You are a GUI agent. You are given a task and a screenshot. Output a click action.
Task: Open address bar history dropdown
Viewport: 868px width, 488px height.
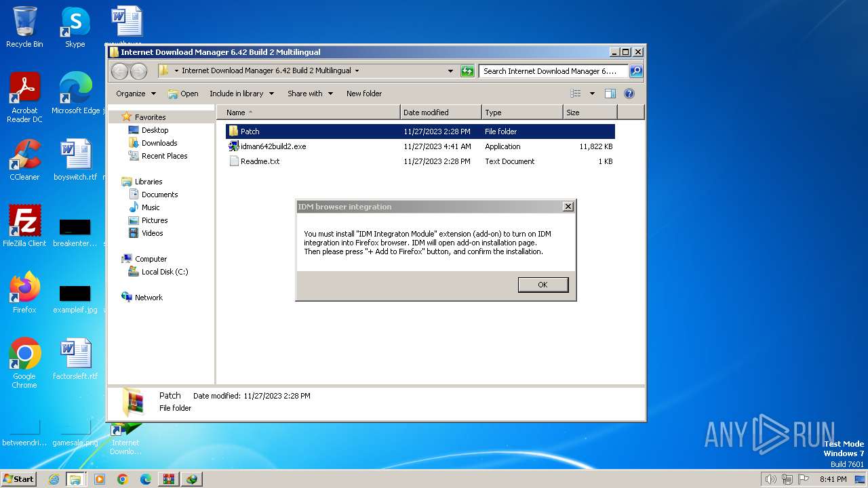pyautogui.click(x=450, y=71)
